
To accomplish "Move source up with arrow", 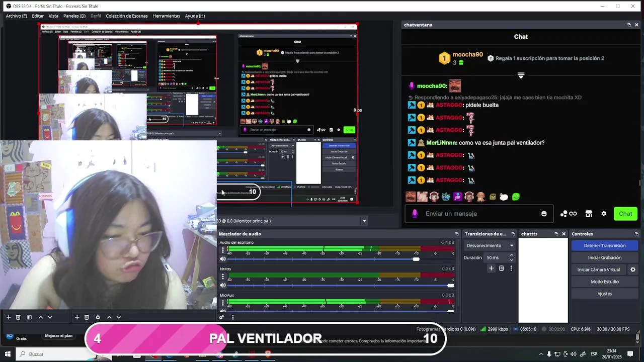I will tap(109, 317).
